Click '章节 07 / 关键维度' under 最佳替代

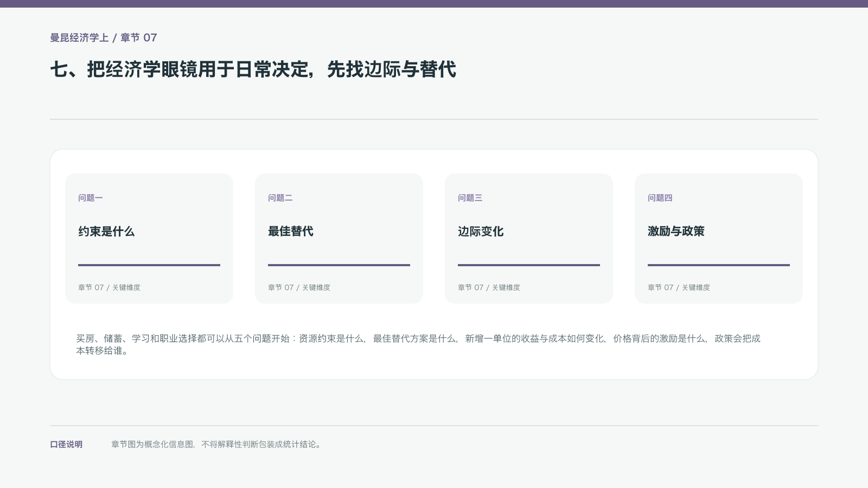tap(299, 287)
